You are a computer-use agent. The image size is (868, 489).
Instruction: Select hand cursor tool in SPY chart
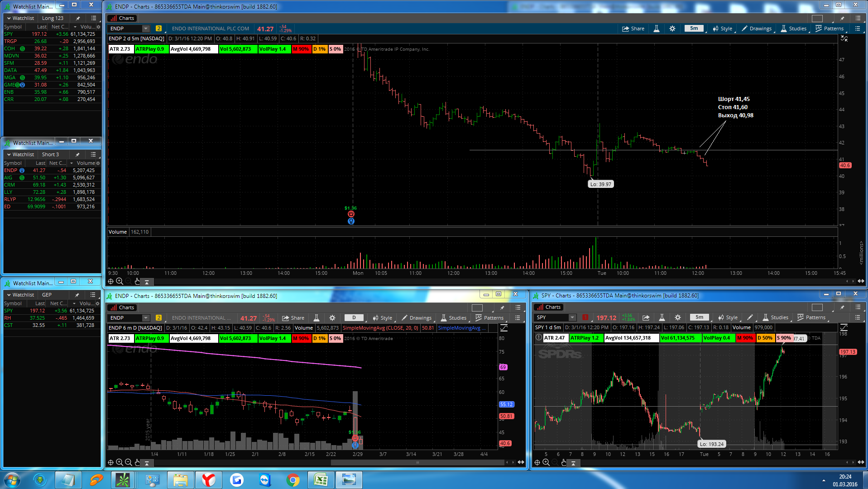tap(564, 462)
